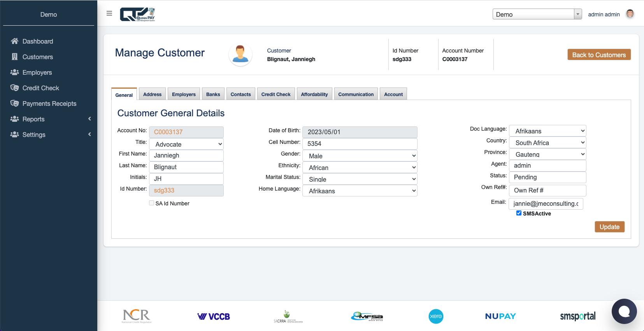Open the Gender dropdown
The image size is (644, 331).
[360, 156]
